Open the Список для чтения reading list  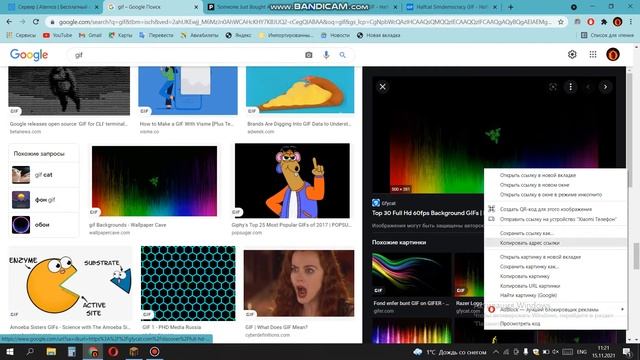pyautogui.click(x=607, y=36)
